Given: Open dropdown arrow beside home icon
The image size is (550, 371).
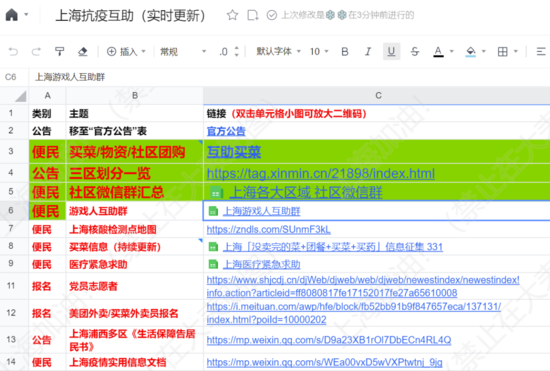Looking at the screenshot, I should coord(26,15).
